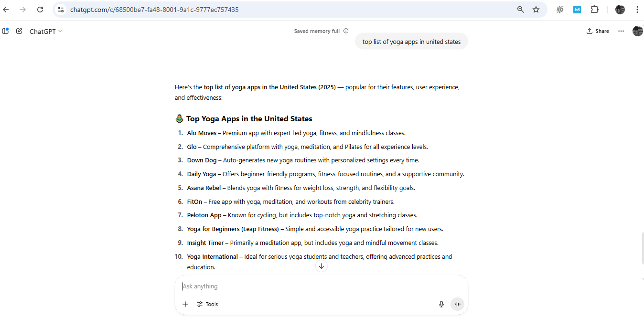The width and height of the screenshot is (644, 318).
Task: Start a new chat with pencil icon
Action: [x=19, y=31]
